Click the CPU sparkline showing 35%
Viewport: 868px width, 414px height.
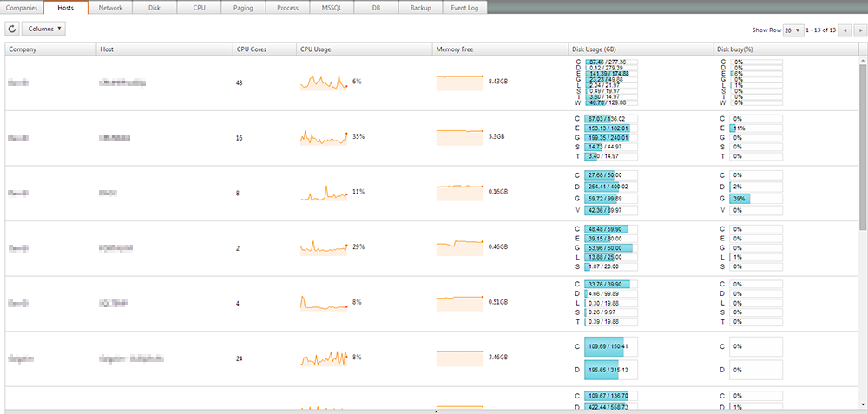(x=324, y=137)
